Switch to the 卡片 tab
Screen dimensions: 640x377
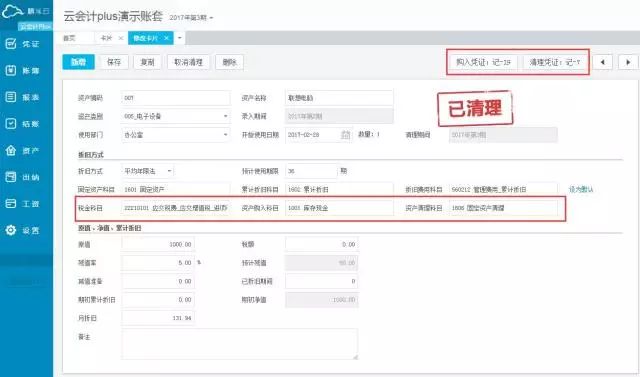click(x=106, y=38)
